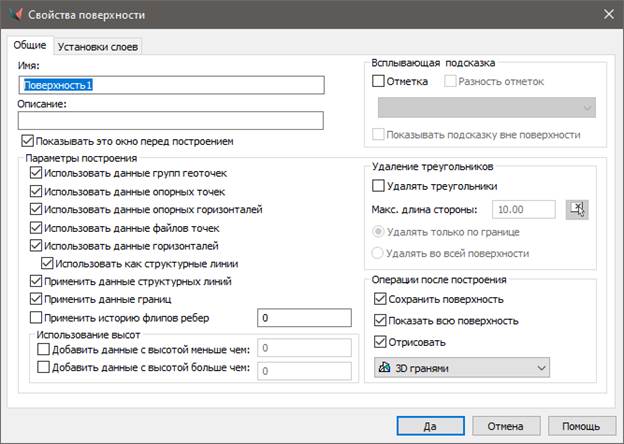The height and width of the screenshot is (444, 624).
Task: Disable Показать всю поверхность option
Action: pos(380,320)
